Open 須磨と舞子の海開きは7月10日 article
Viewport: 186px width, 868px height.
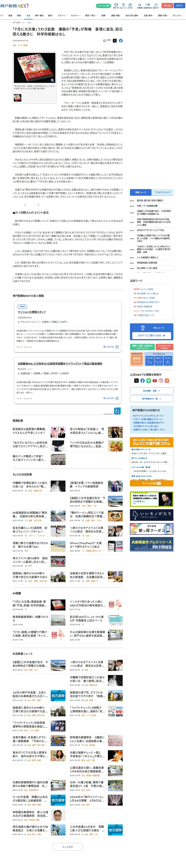[x=39, y=546]
